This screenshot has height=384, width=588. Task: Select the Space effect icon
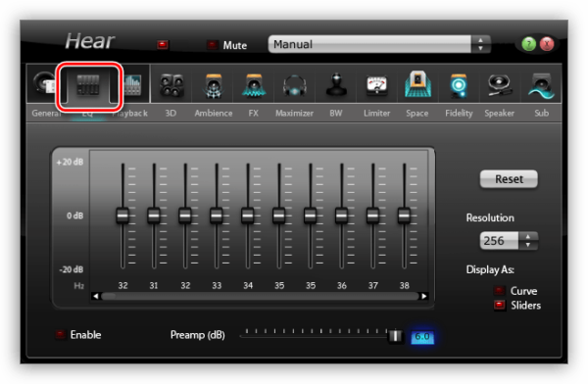coord(417,84)
